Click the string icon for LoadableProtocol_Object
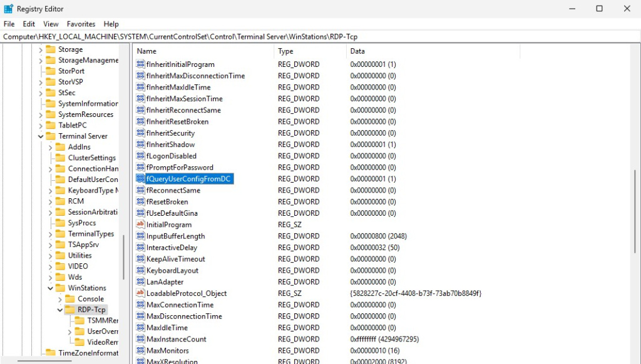Viewport: 641px width, 364px height. (140, 293)
